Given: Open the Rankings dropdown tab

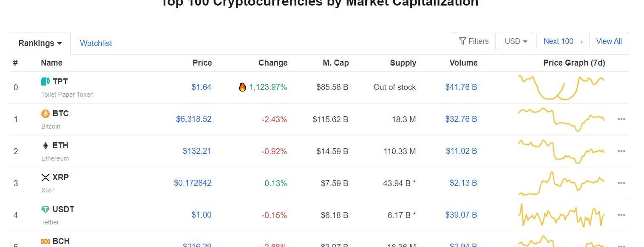Looking at the screenshot, I should coord(40,43).
